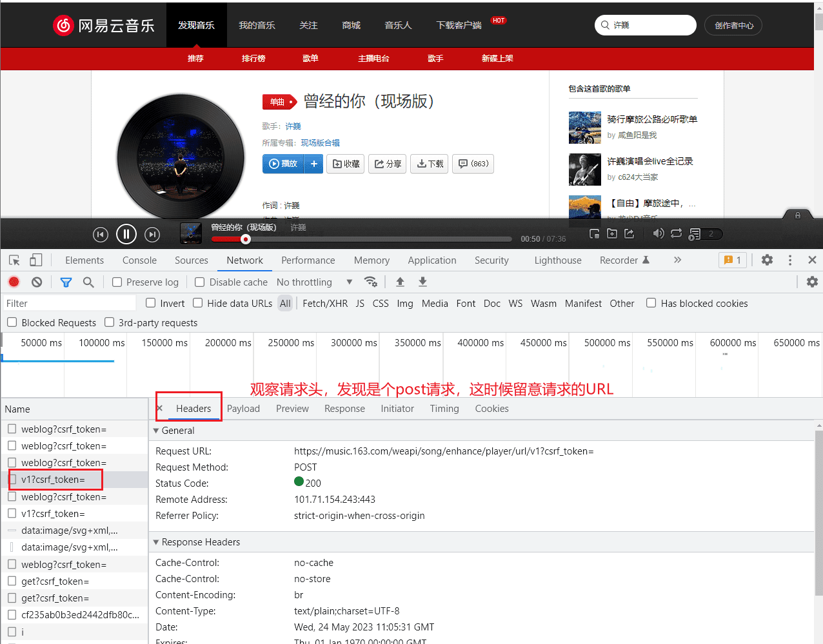Filter requests by Media type
Screen dimensions: 823x644
click(x=435, y=304)
